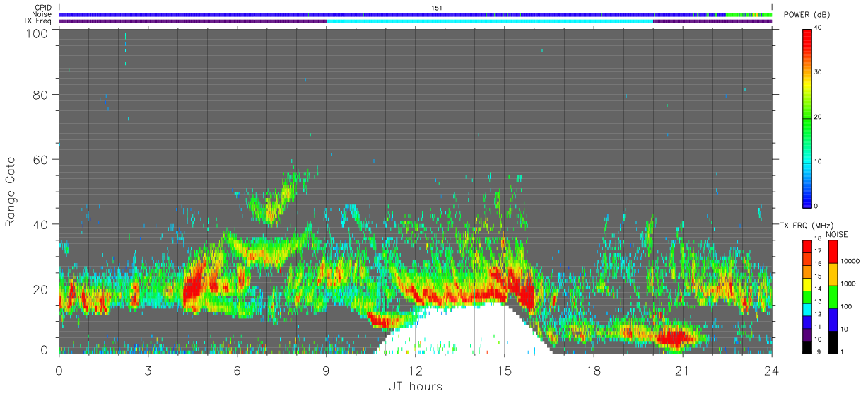
Task: Click the 'Range Gate' axis title
Action: (x=11, y=192)
